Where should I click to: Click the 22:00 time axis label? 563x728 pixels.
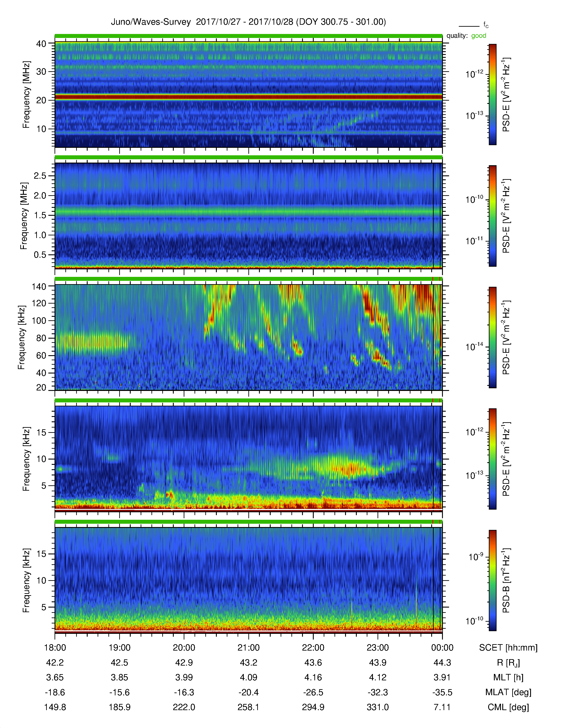pos(313,648)
